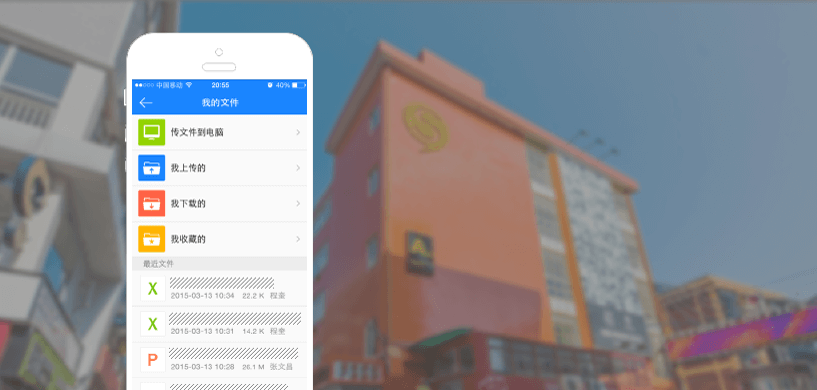Tap the 20:55 clock in status bar
The width and height of the screenshot is (817, 390).
(x=220, y=85)
